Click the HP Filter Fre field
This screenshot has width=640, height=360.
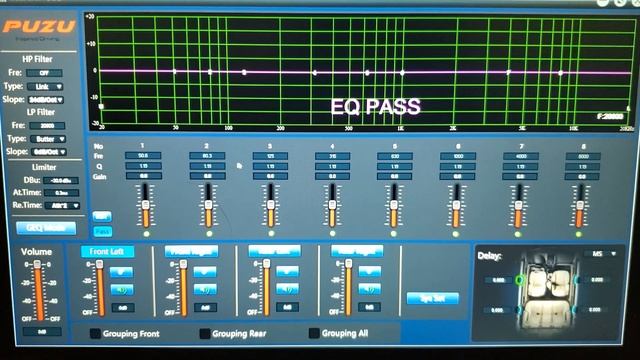[x=44, y=73]
